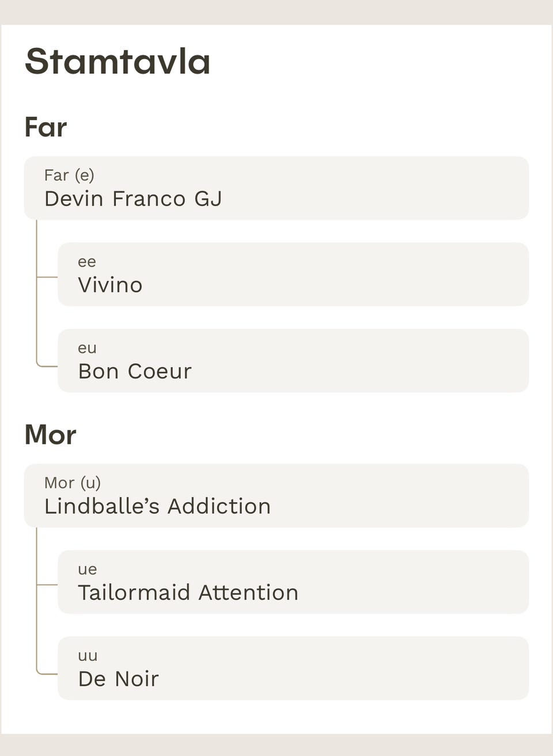Viewport: 553px width, 756px height.
Task: Open the Tailormaid Attention pedigree card
Action: coord(293,582)
